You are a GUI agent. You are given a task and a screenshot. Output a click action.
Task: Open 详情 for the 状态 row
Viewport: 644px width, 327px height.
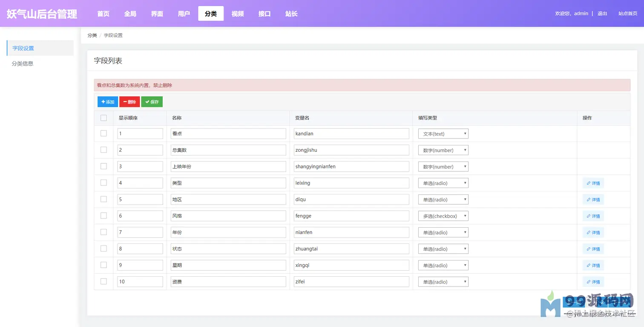click(x=593, y=249)
